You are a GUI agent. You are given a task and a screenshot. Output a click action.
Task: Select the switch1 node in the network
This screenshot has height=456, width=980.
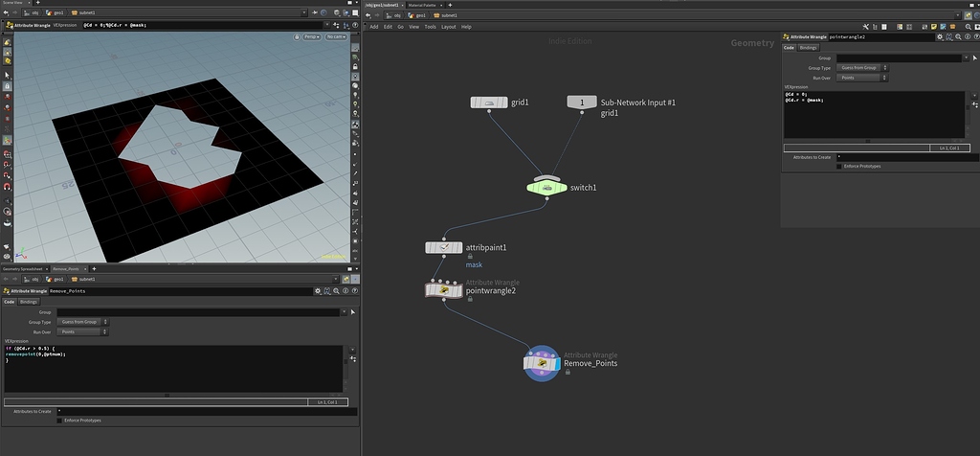click(546, 187)
